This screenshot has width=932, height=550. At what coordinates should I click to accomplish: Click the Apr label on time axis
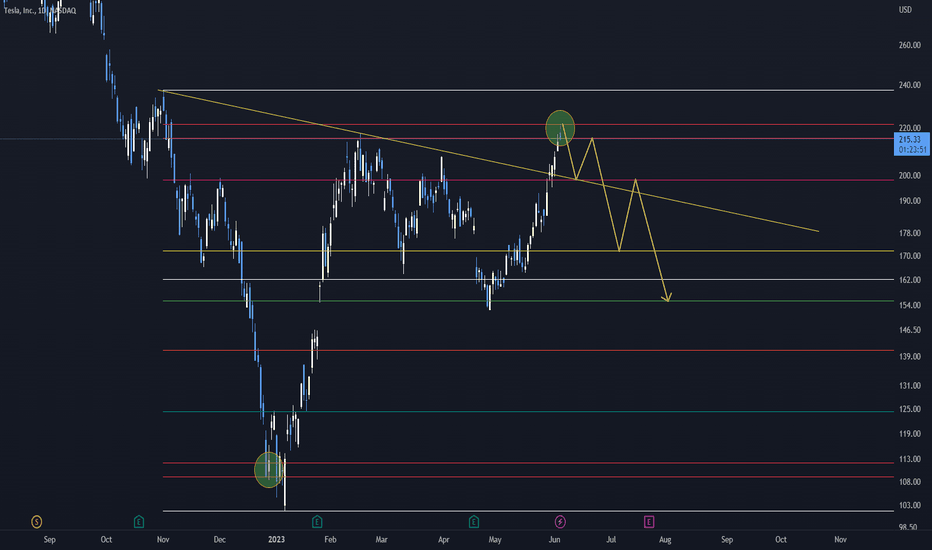click(443, 539)
